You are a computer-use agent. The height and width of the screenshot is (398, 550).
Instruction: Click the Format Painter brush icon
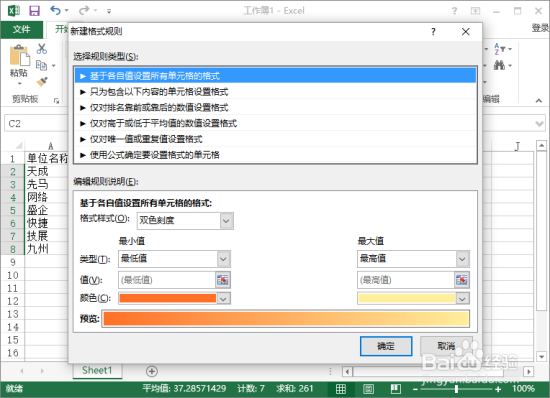(42, 82)
